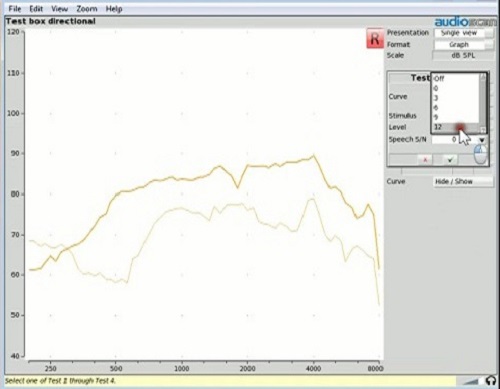Screen dimensions: 500x389
Task: Select 3 in the S/N list
Action: [456, 98]
